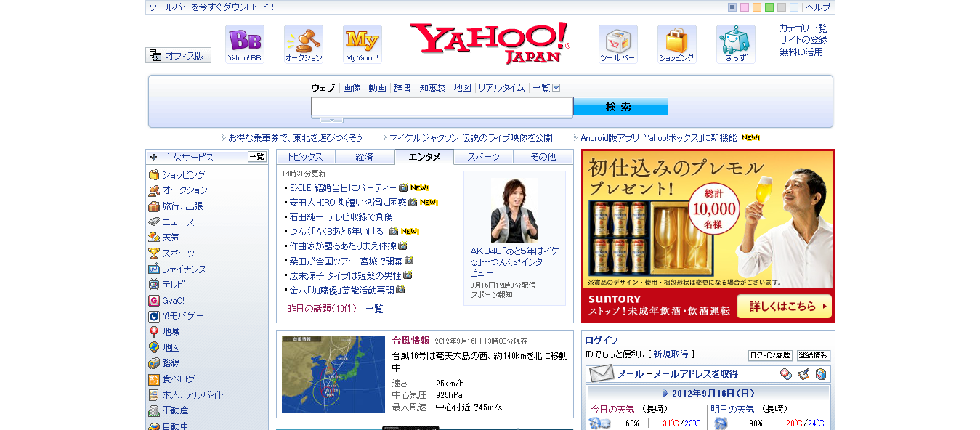980x430 pixels.
Task: Pick the dark blue theme color swatch
Action: click(x=732, y=7)
